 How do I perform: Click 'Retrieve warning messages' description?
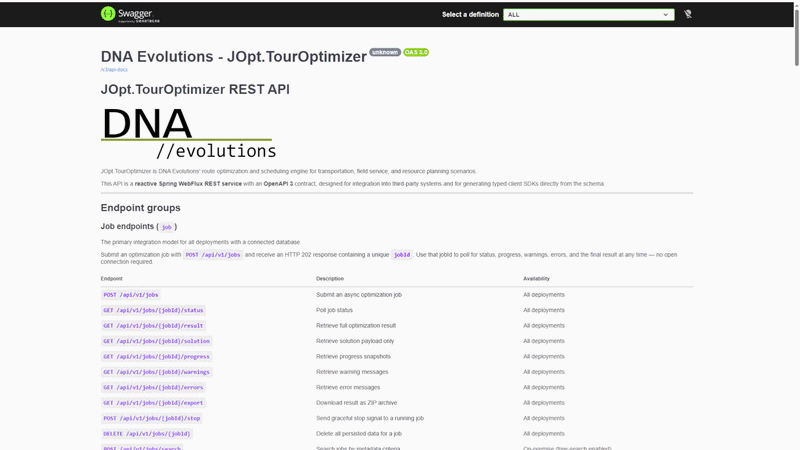(352, 372)
